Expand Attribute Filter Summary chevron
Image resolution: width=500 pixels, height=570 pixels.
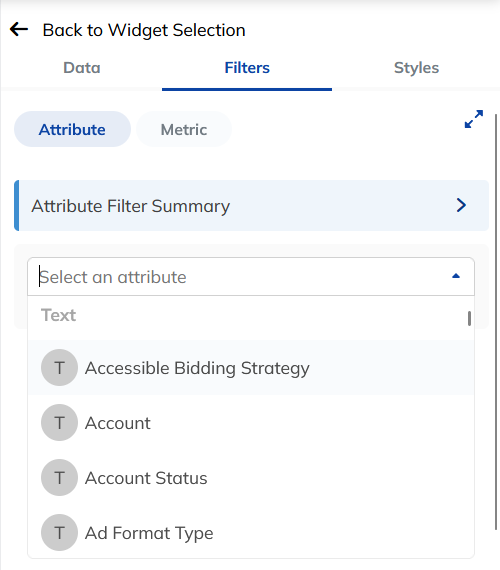click(x=461, y=205)
